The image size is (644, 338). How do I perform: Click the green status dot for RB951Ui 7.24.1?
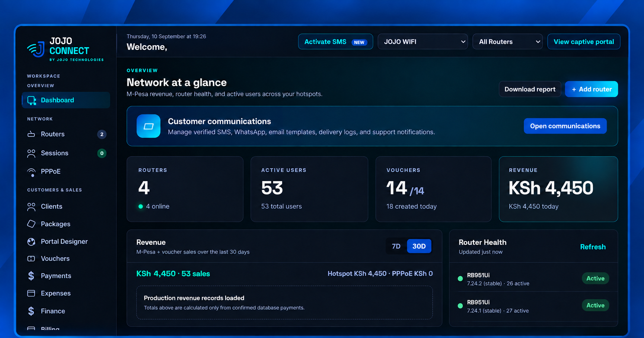tap(460, 306)
